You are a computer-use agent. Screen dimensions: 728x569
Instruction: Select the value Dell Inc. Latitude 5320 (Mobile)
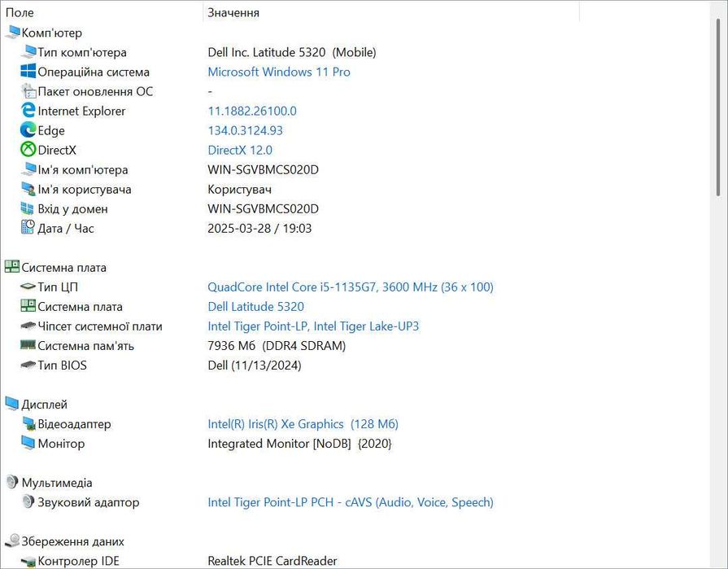tap(291, 52)
